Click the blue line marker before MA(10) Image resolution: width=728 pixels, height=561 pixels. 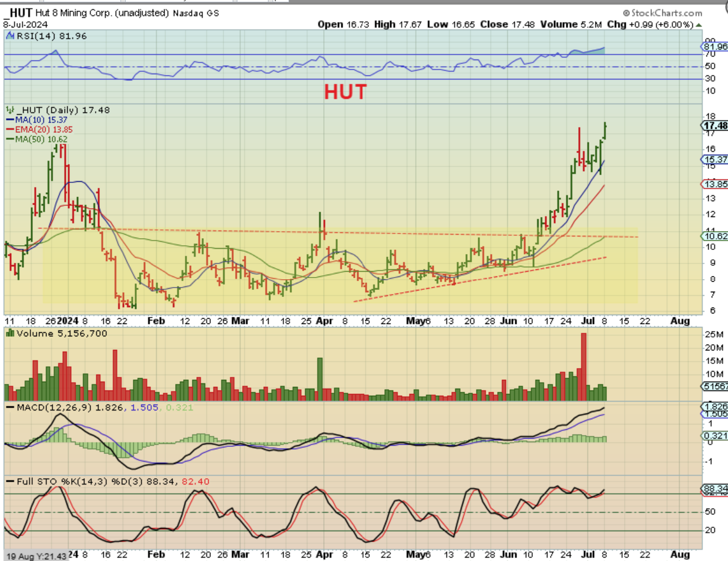pos(11,120)
